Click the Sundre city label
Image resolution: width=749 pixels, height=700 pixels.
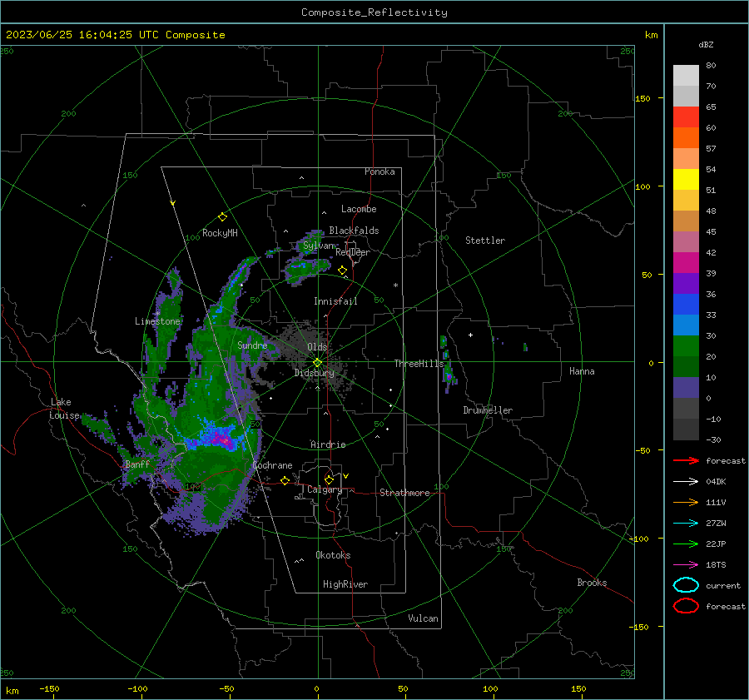pyautogui.click(x=252, y=345)
